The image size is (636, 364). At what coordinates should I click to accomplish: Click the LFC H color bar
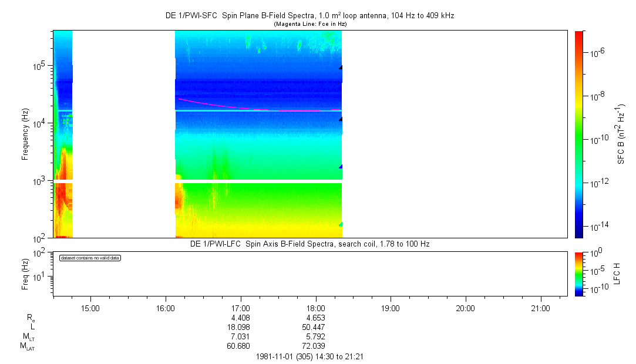[x=579, y=273]
